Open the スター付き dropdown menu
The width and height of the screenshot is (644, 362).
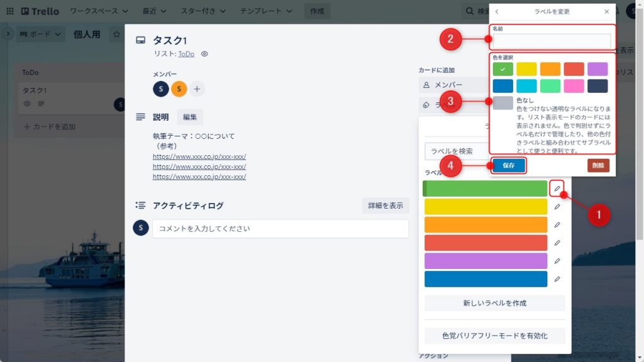[203, 11]
